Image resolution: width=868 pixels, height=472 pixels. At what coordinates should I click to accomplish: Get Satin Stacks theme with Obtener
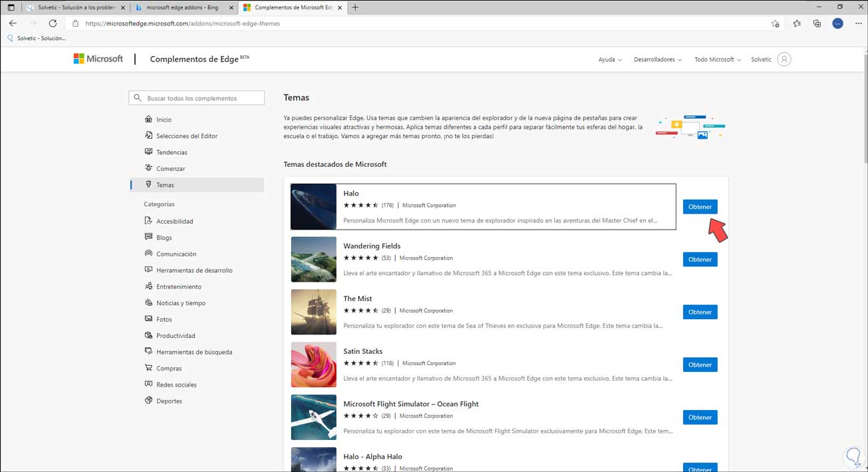point(700,365)
